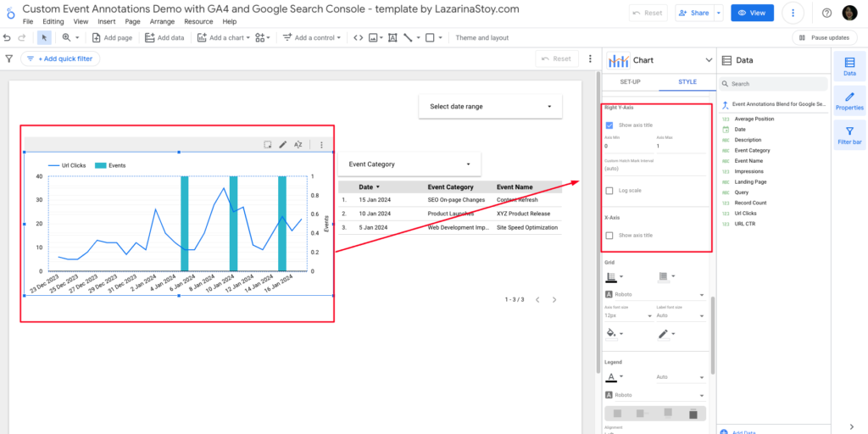Screen dimensions: 868x434
Task: Enable the Log scale checkbox
Action: pos(609,191)
